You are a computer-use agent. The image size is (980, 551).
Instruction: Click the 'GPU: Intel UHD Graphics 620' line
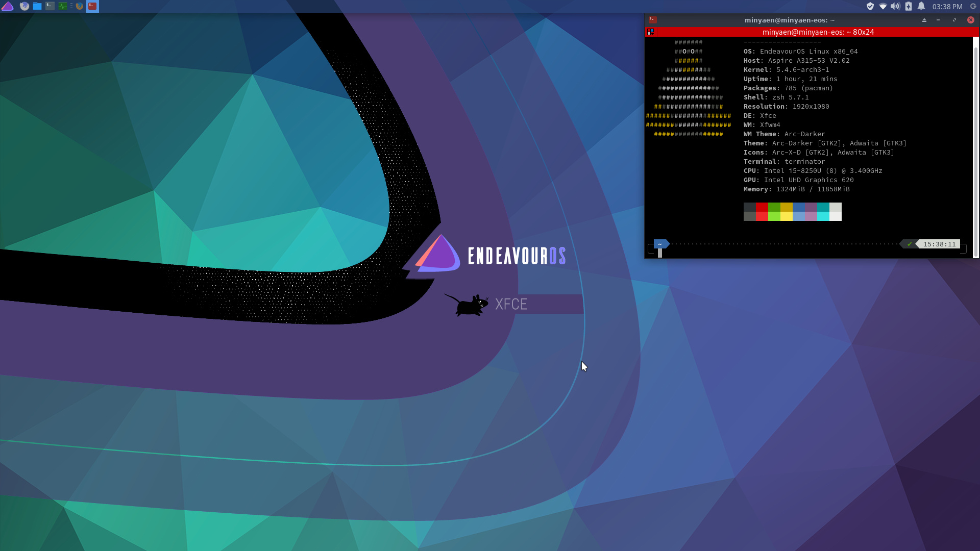[x=798, y=180]
